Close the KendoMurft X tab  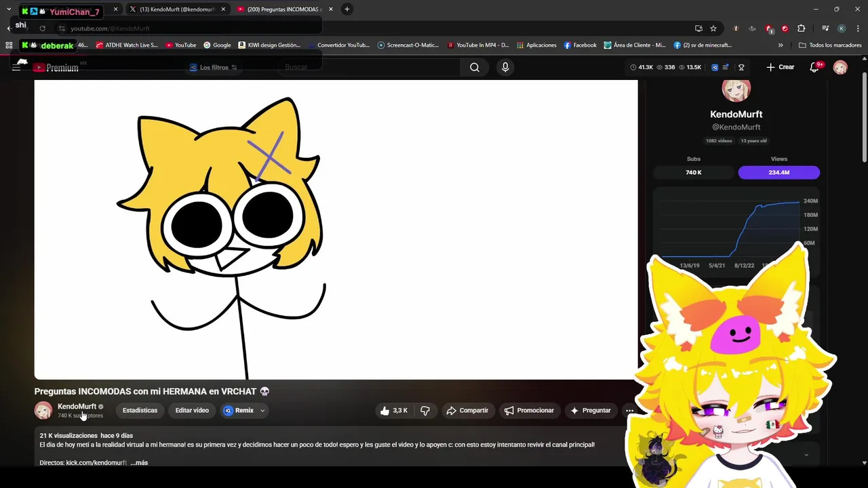(x=223, y=9)
